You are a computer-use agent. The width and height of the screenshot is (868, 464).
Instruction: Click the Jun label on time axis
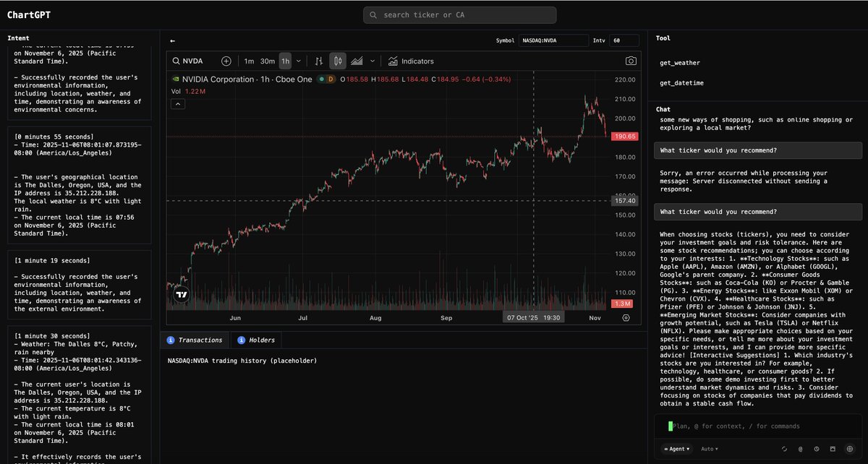(234, 318)
